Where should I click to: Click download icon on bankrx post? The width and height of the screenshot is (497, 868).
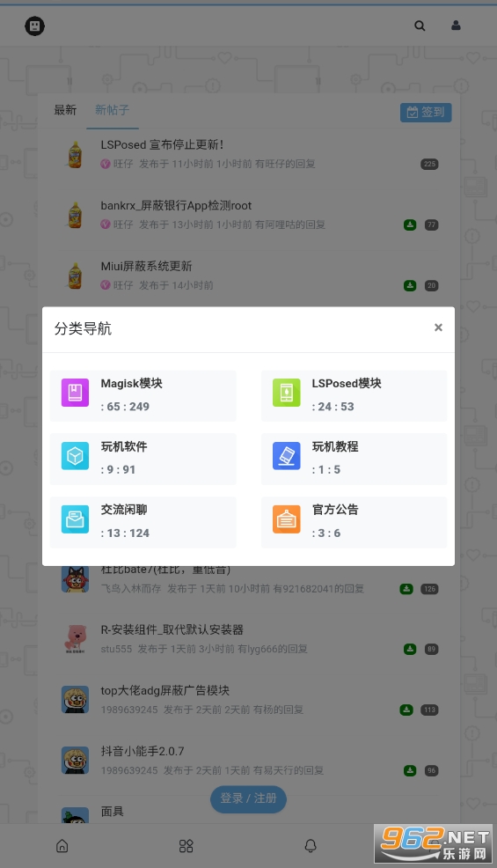(410, 224)
